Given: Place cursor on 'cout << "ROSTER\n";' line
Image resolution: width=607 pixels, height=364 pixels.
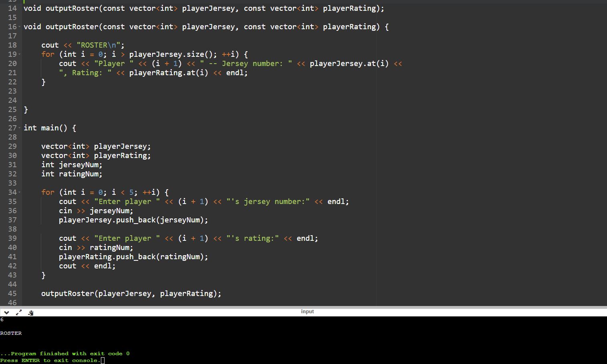Looking at the screenshot, I should point(83,45).
